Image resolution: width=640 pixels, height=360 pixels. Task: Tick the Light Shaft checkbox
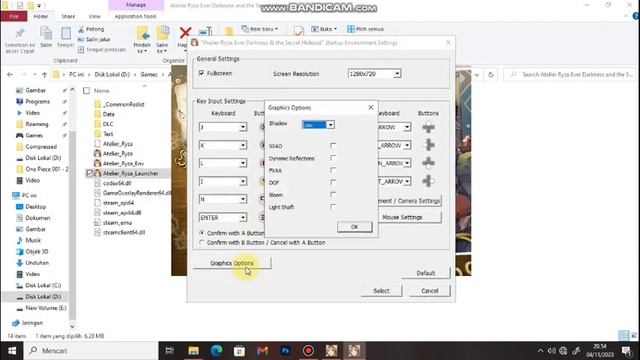click(333, 207)
